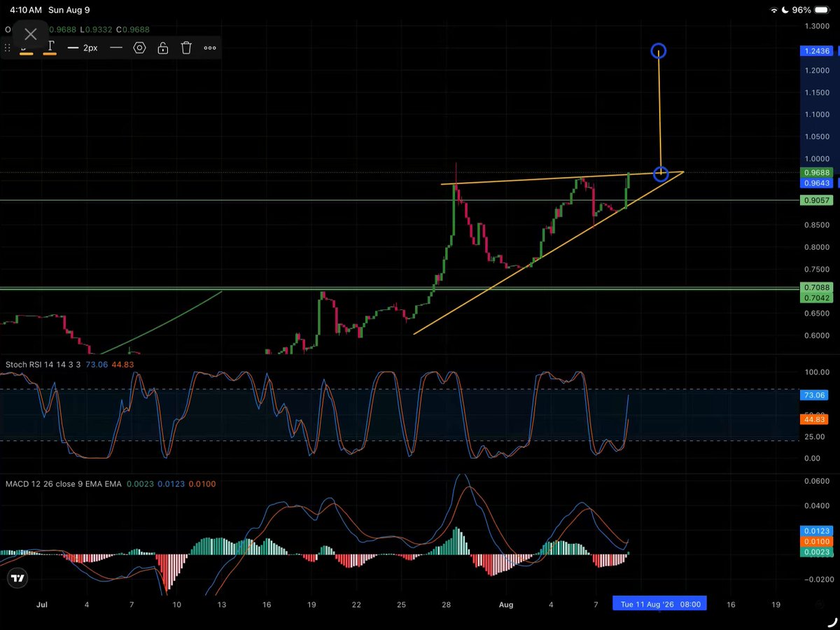Click the Stoch RSI 73.06 axis label

815,395
